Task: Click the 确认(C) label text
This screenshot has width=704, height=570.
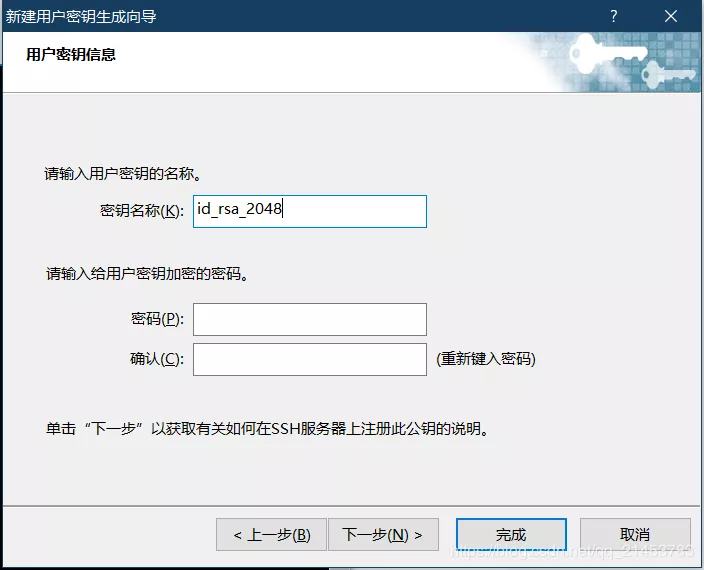Action: (157, 359)
